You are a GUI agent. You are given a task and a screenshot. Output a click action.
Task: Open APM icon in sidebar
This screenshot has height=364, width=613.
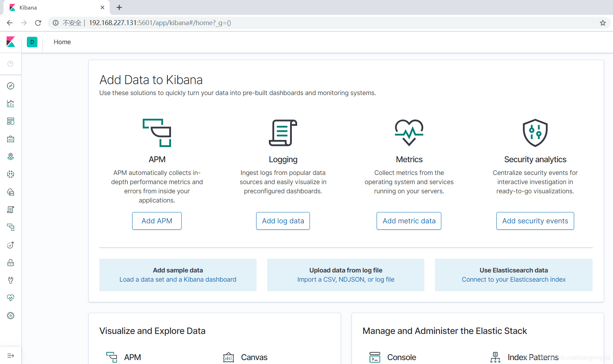point(11,227)
